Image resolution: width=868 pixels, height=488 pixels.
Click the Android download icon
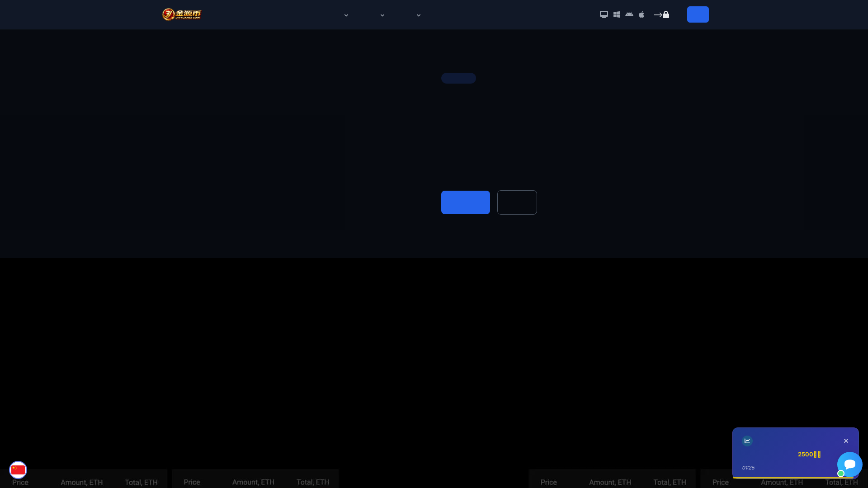point(629,14)
